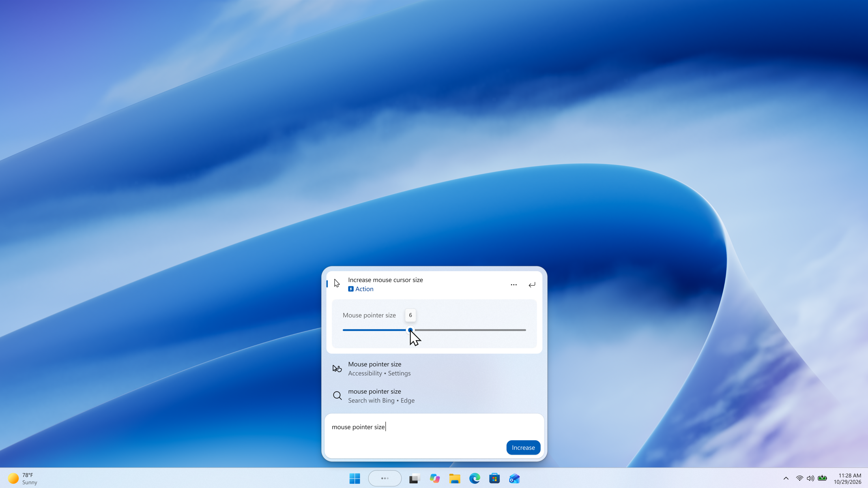The height and width of the screenshot is (488, 868).
Task: Launch Copilot from the taskbar
Action: tap(435, 479)
